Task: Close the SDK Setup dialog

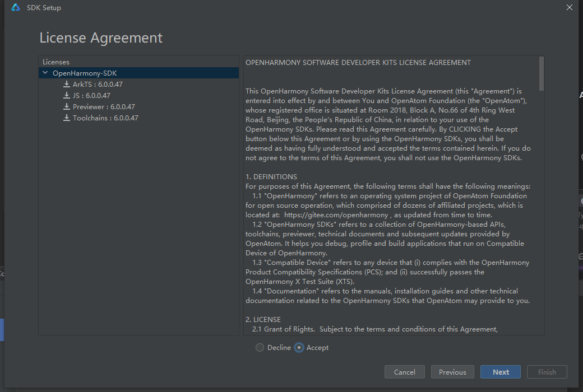Action: 569,7
